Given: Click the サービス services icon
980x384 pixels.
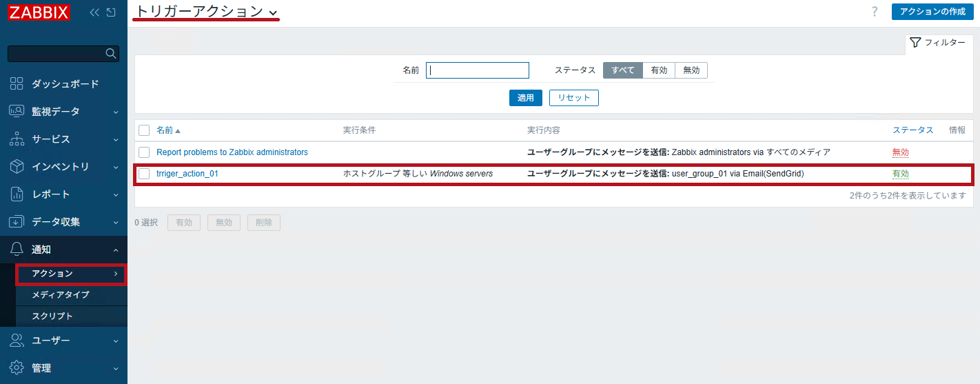Looking at the screenshot, I should click(x=17, y=139).
